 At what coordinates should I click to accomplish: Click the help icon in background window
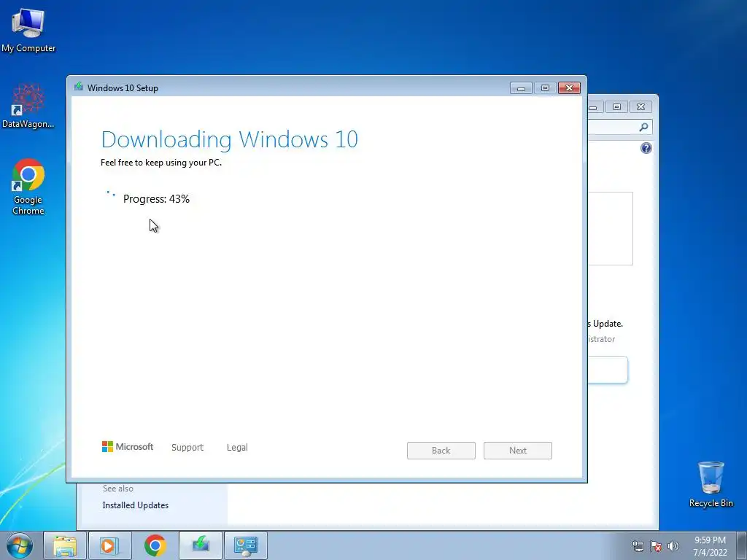click(646, 148)
